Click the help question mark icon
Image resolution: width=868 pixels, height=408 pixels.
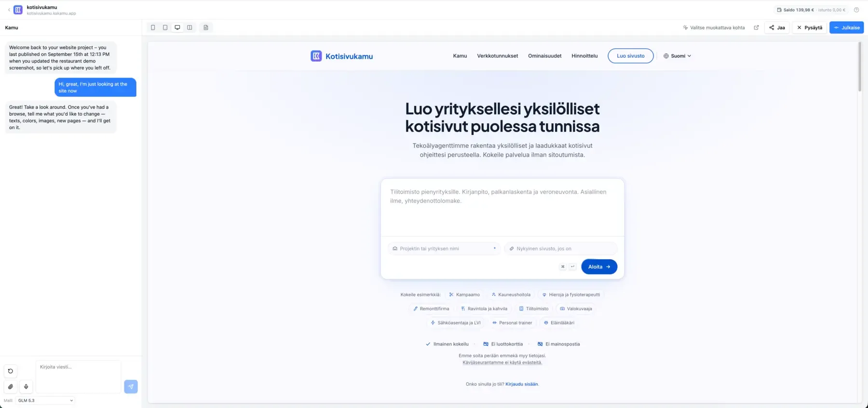coord(856,10)
